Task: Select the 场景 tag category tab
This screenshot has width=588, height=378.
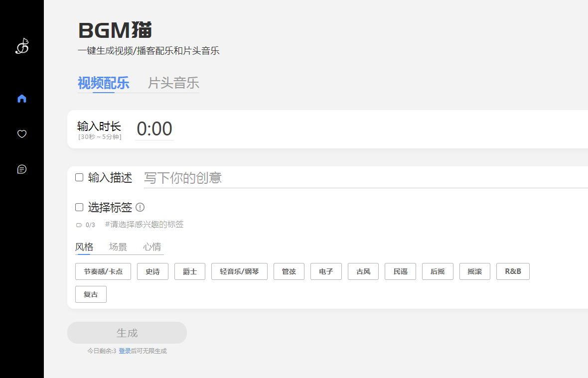Action: pos(118,247)
